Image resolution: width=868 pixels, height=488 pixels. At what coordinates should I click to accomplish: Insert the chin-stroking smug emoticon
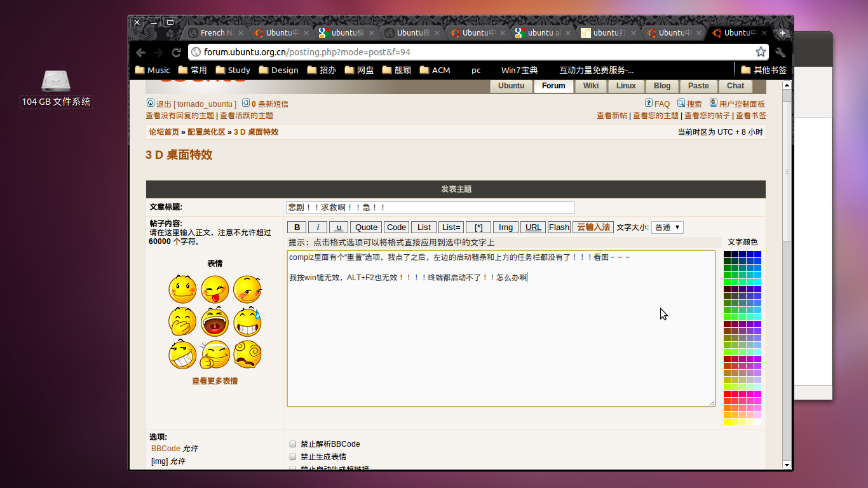point(215,355)
